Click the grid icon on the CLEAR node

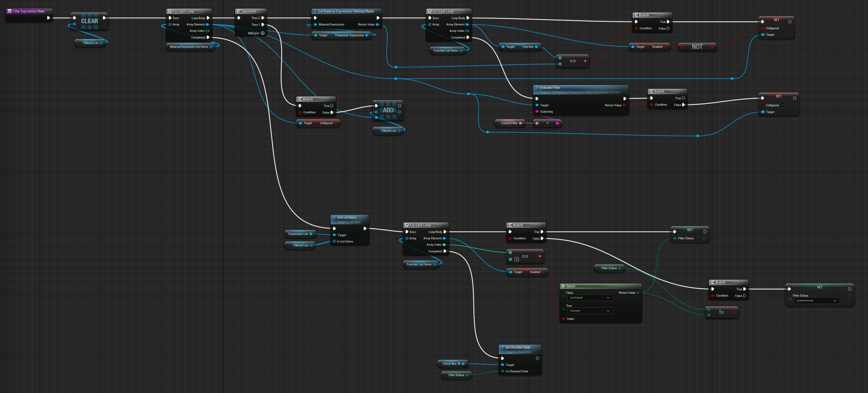75,24
